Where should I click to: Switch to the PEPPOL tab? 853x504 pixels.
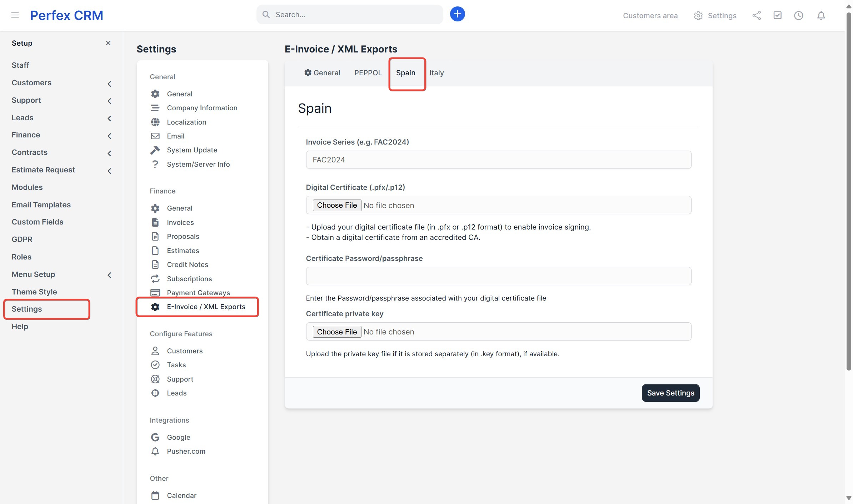click(368, 73)
